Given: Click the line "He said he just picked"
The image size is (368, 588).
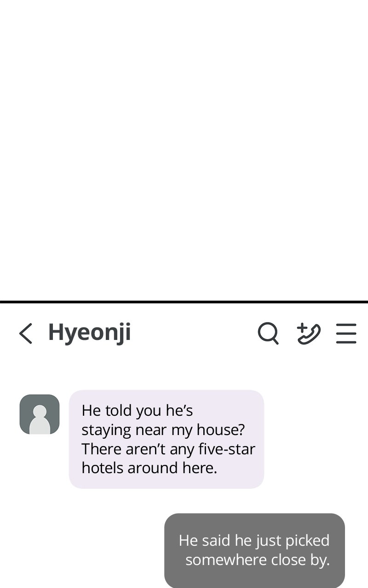Looking at the screenshot, I should point(254,540).
